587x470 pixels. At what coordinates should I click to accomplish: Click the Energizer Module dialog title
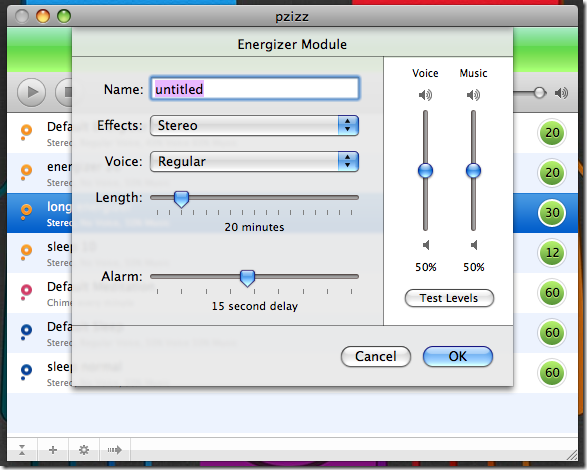(x=292, y=44)
